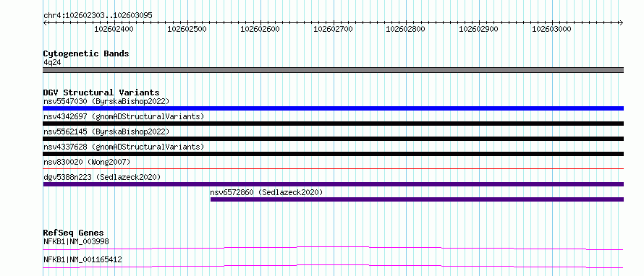The height and width of the screenshot is (276, 644).
Task: Click ruler position 102602700
Action: point(333,29)
